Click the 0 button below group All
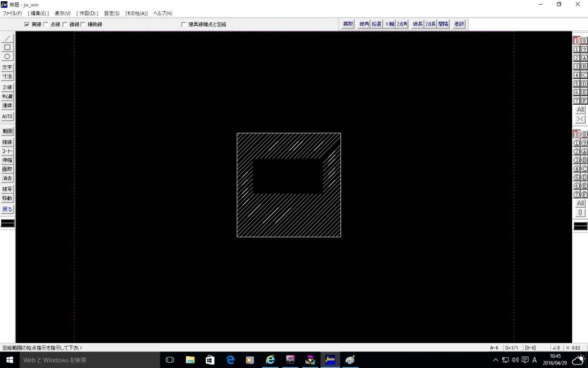The image size is (588, 368). [x=580, y=213]
